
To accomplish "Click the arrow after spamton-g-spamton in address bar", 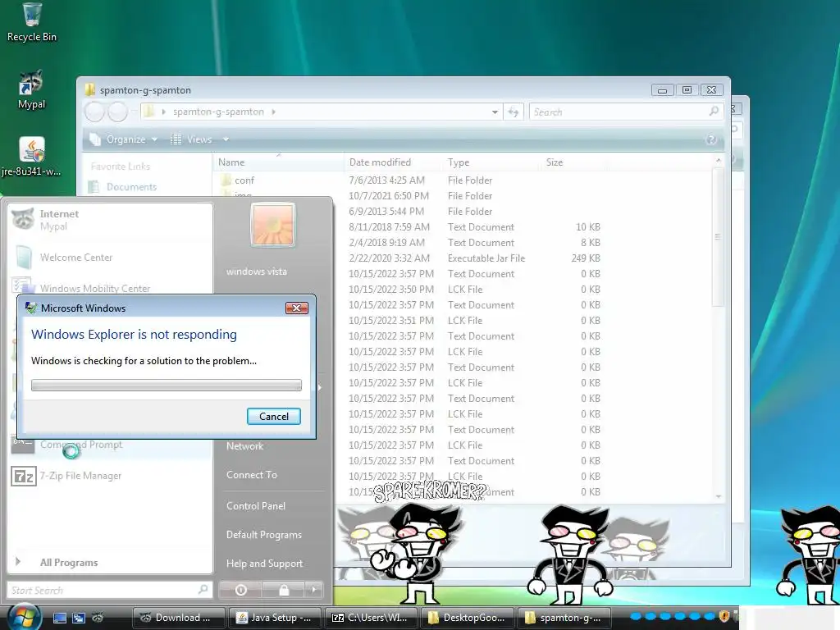I will point(274,112).
